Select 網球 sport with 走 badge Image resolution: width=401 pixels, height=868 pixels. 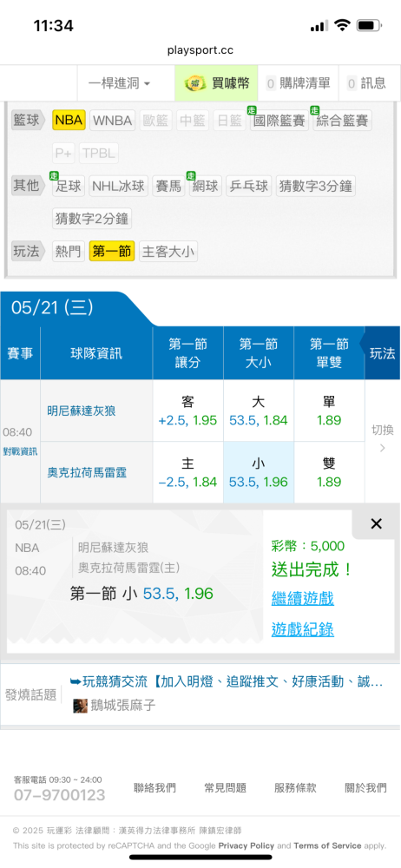pos(206,186)
